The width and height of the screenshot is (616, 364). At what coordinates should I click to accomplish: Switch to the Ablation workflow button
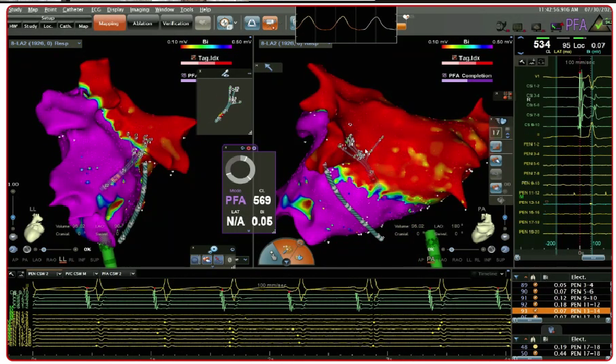coord(142,24)
